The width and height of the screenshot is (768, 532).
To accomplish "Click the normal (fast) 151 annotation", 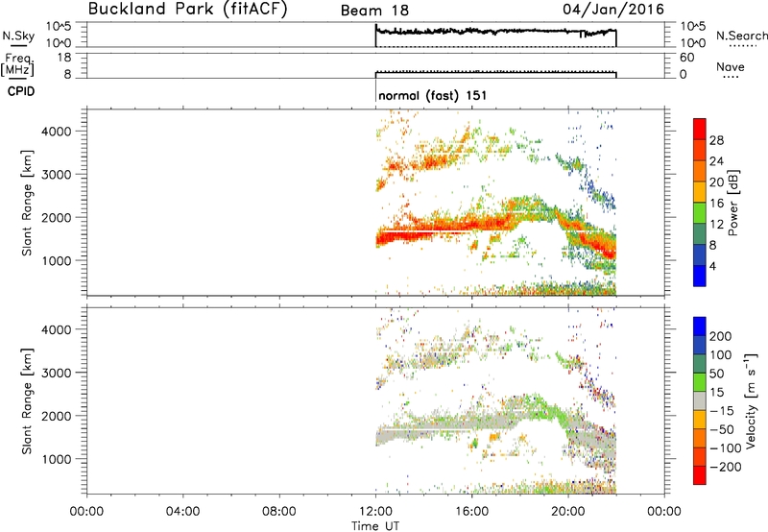I will point(433,95).
